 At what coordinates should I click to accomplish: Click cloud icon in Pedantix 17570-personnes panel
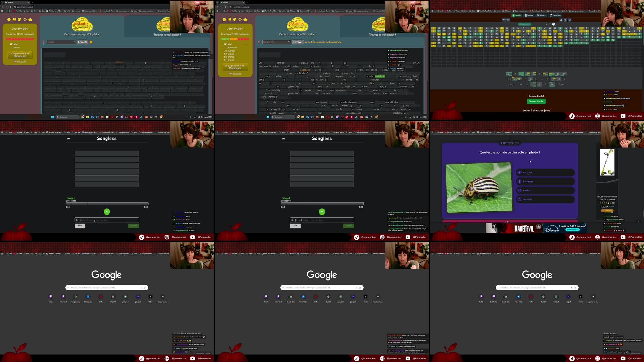click(x=30, y=20)
